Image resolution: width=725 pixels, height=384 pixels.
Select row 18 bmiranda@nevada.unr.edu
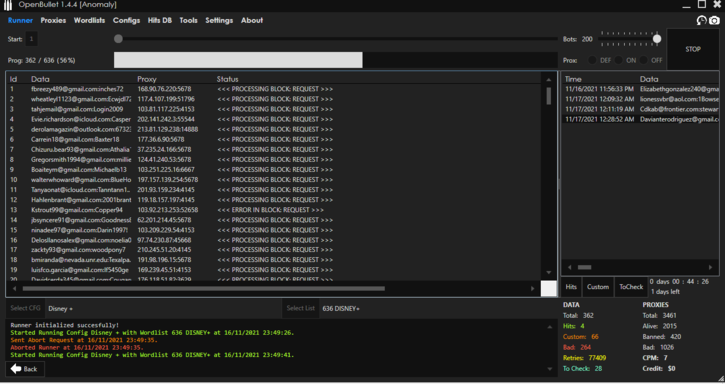click(273, 260)
